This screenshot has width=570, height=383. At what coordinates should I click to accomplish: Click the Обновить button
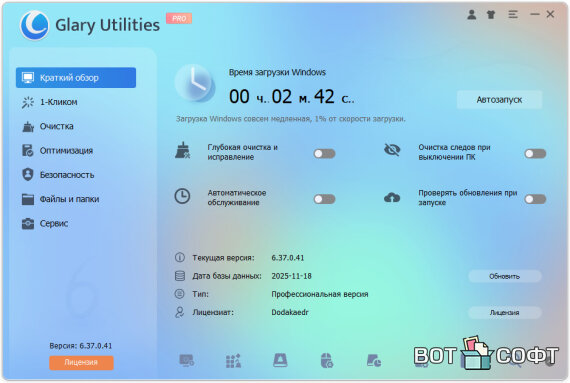505,276
